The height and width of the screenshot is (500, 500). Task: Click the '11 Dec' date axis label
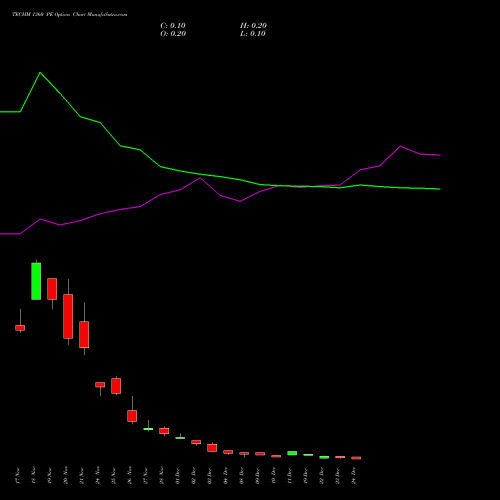point(290,475)
